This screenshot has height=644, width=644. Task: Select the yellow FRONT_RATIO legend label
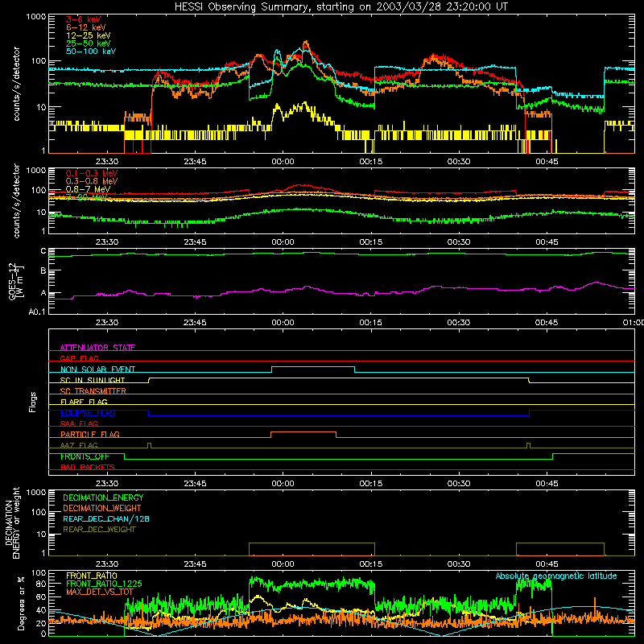click(x=92, y=576)
